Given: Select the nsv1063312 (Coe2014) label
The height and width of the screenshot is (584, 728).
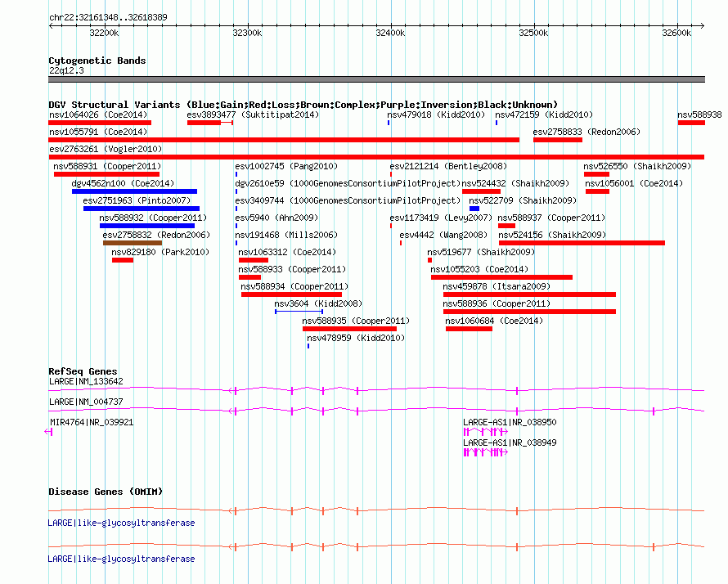Looking at the screenshot, I should coord(287,252).
